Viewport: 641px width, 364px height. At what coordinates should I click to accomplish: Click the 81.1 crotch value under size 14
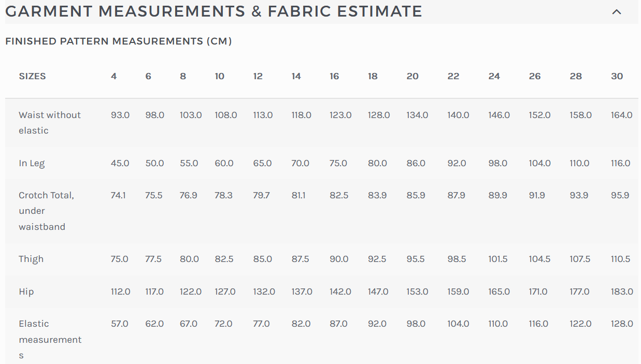point(298,195)
